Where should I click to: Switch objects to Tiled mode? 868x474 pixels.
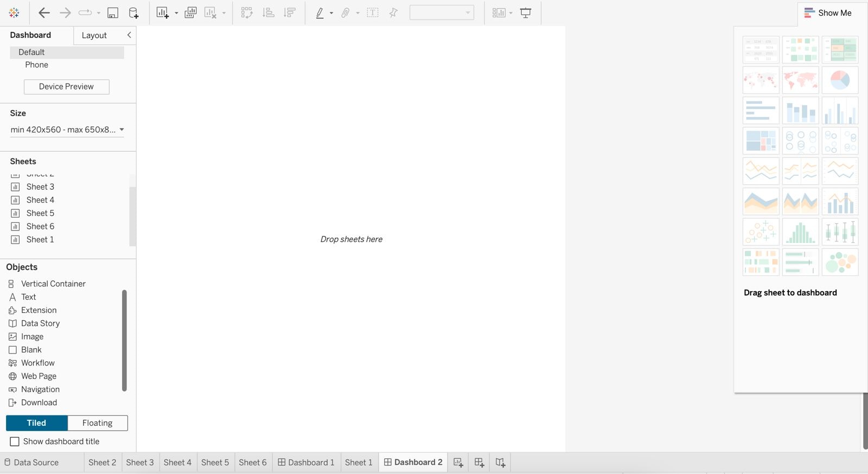pyautogui.click(x=36, y=423)
